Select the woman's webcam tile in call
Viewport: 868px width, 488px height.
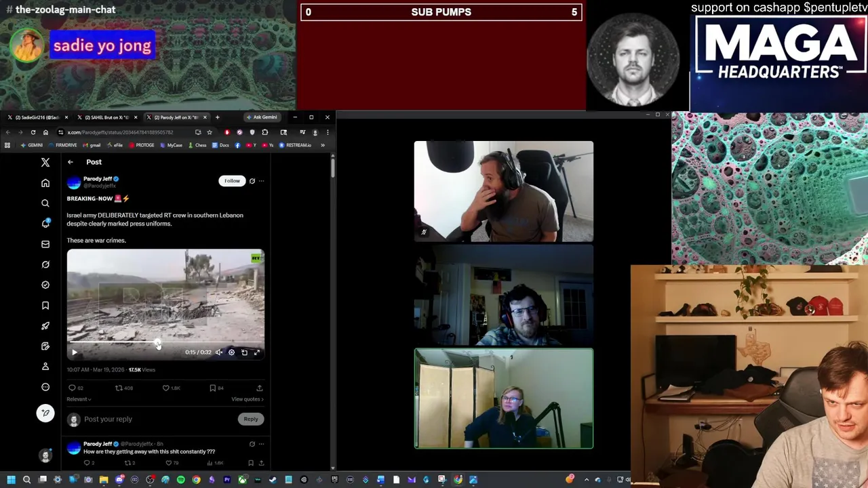pyautogui.click(x=504, y=399)
